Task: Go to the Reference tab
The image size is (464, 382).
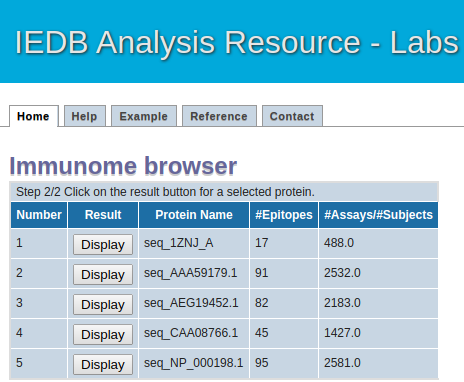Action: 219,116
